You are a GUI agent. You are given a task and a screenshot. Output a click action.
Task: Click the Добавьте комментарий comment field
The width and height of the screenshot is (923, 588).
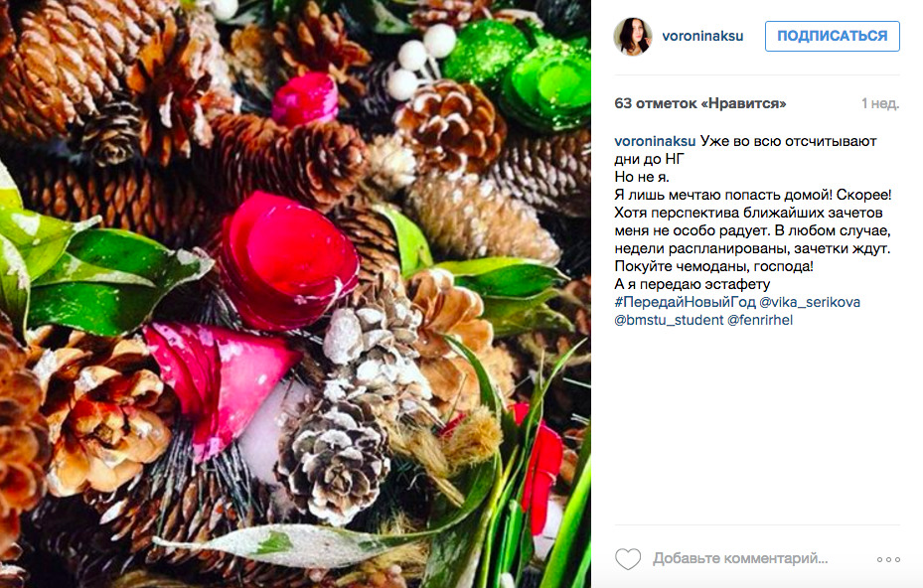point(740,558)
